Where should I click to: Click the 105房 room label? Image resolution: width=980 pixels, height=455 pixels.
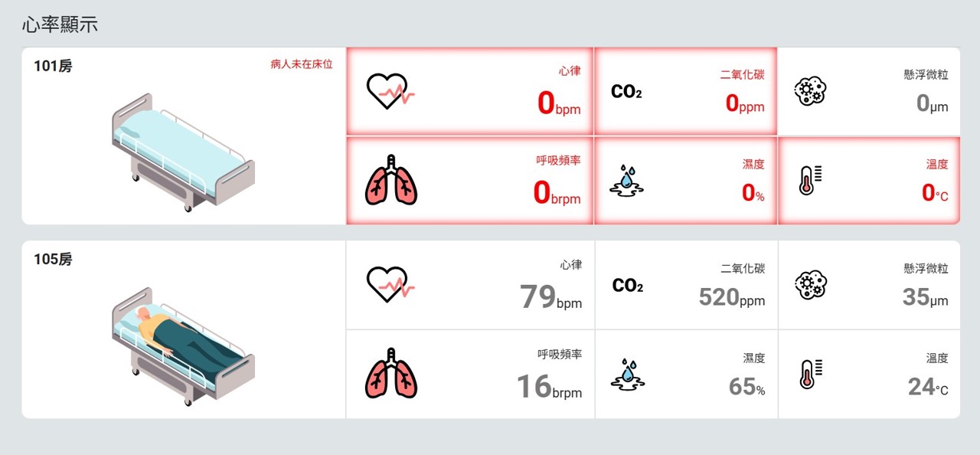(x=53, y=260)
